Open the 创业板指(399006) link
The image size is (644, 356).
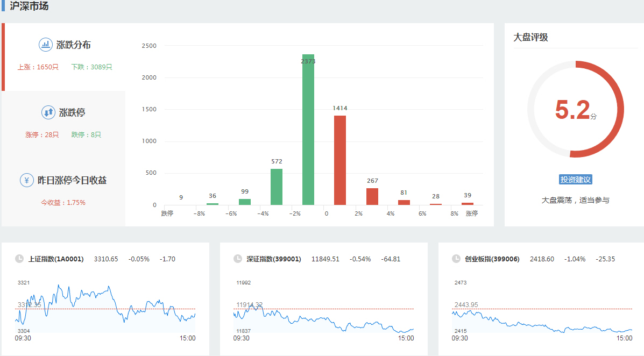[x=492, y=259]
